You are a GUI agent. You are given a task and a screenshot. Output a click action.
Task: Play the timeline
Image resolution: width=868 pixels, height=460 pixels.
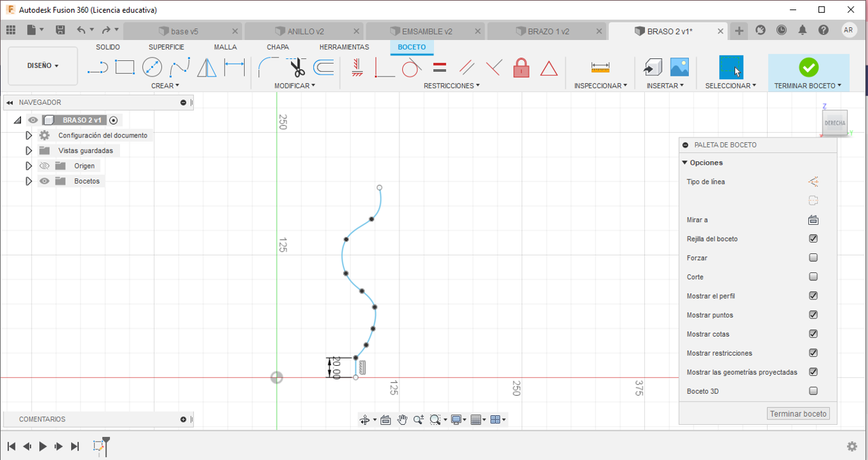coord(43,446)
